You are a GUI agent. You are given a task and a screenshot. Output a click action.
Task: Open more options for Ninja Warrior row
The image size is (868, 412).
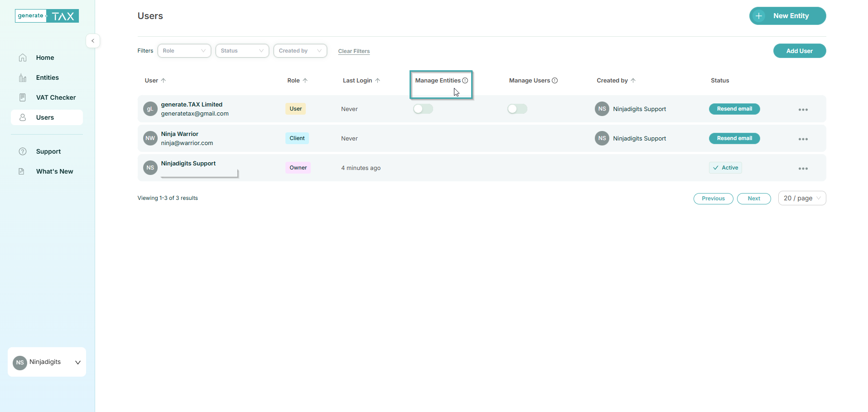(x=803, y=139)
